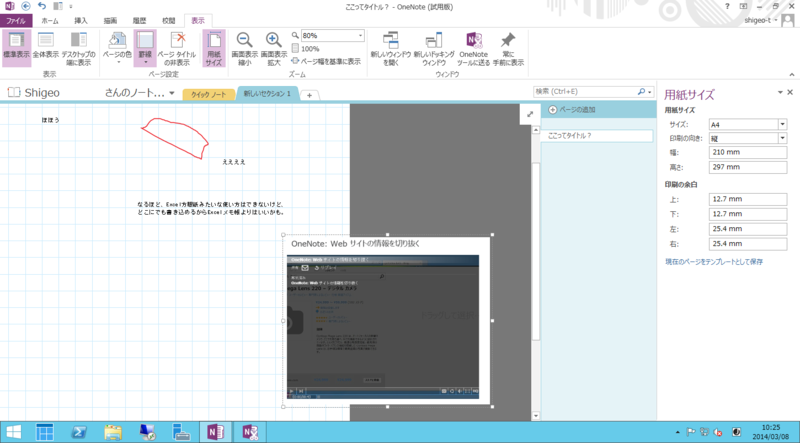The image size is (800, 443).
Task: Click ページ幅を基準に表示 fit page width
Action: 326,61
